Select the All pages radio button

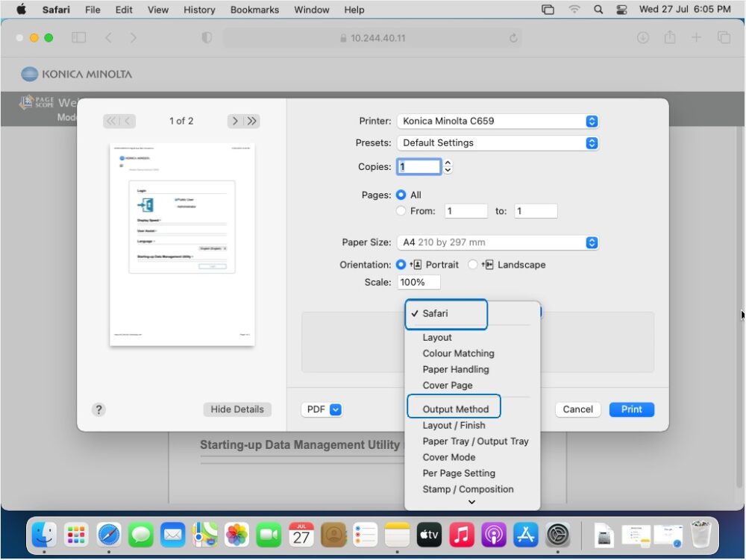401,195
